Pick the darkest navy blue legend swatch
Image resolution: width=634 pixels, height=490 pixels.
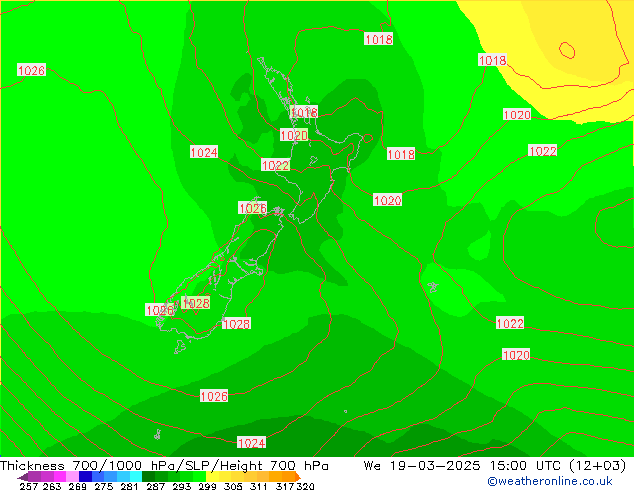[85, 476]
